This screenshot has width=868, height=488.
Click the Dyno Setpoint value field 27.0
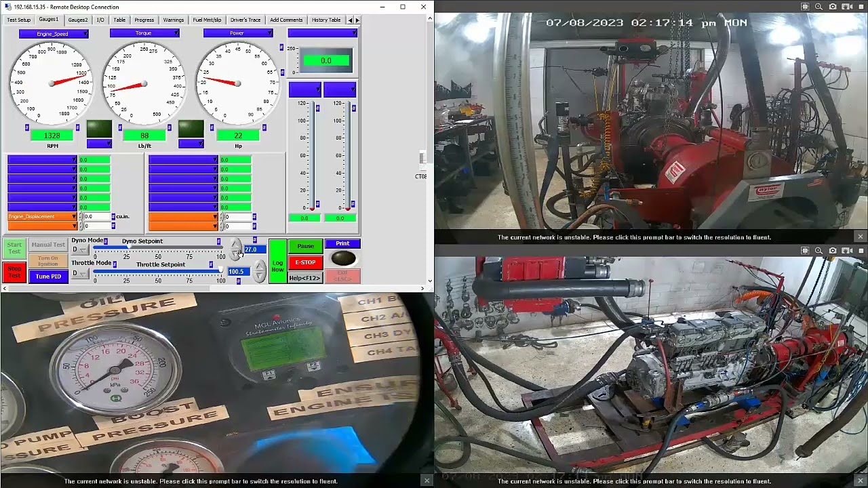255,249
